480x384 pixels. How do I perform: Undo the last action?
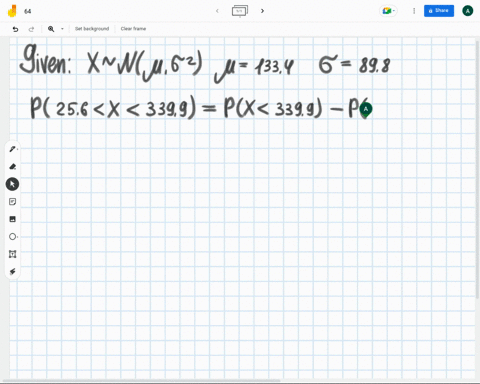pos(15,29)
